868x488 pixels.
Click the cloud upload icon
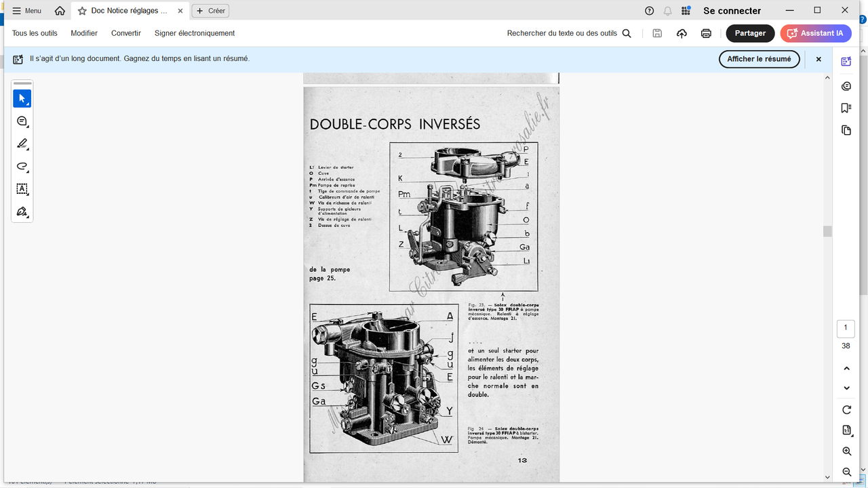tap(682, 33)
